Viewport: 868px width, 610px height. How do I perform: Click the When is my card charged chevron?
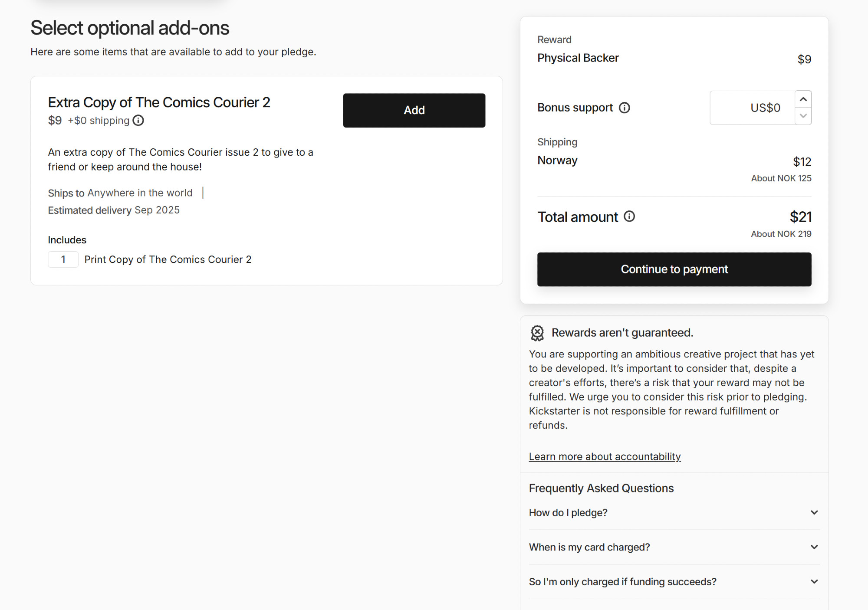(814, 547)
